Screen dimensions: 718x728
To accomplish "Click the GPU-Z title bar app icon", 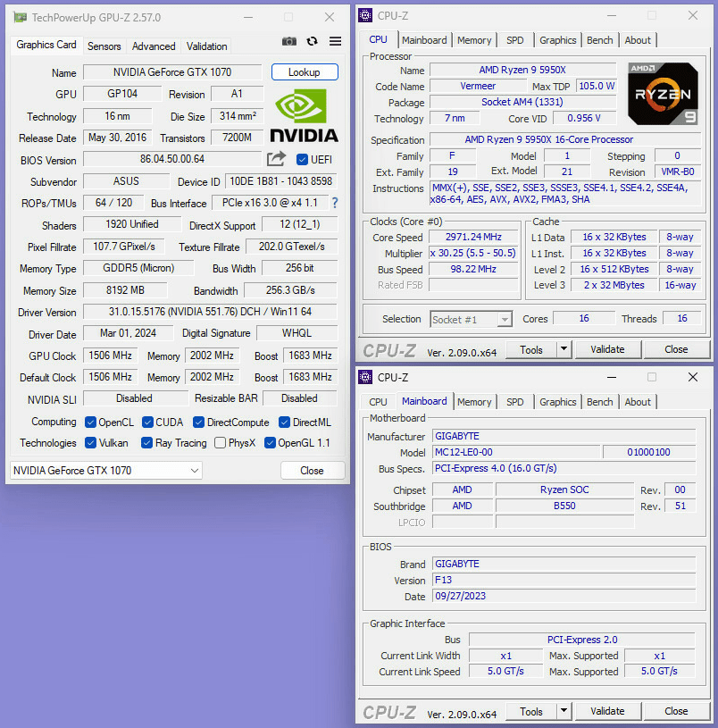I will click(20, 18).
